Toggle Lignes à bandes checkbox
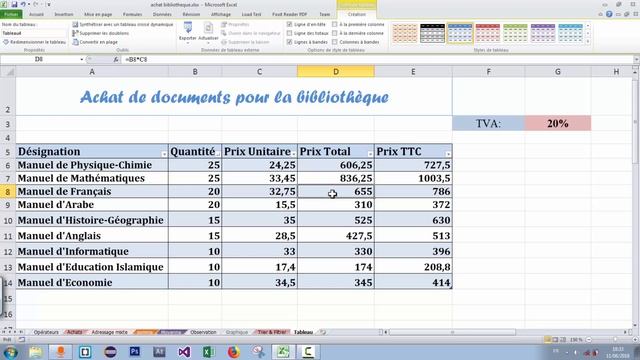The width and height of the screenshot is (640, 360). (x=289, y=42)
